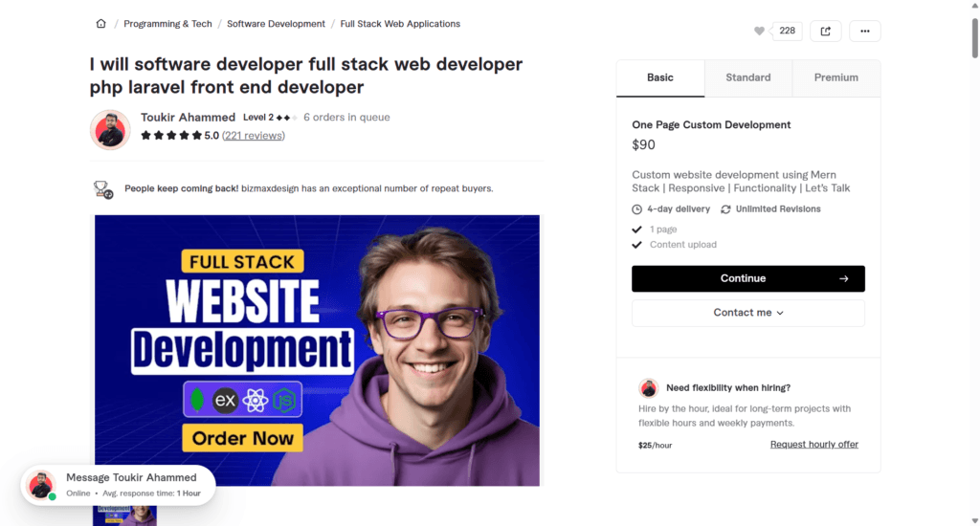
Task: Click 6 orders in queue text
Action: 346,118
